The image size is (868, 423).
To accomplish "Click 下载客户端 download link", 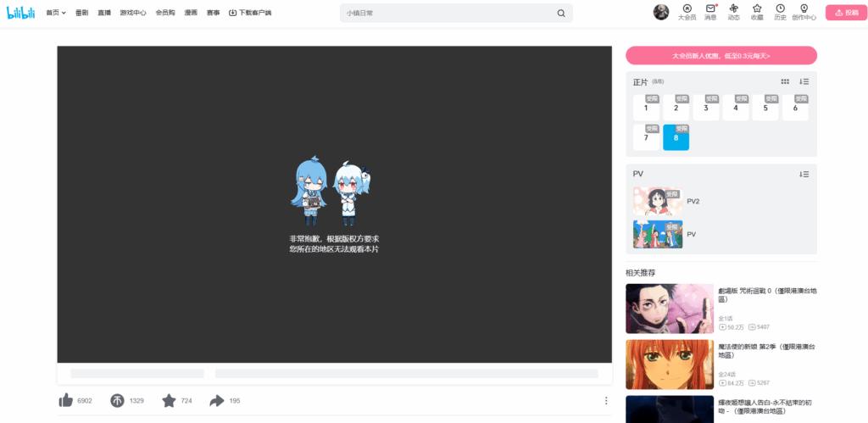I will [x=250, y=13].
